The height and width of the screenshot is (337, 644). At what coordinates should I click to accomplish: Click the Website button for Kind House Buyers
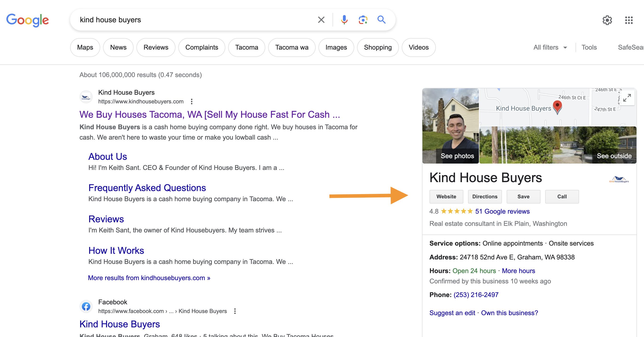point(446,196)
